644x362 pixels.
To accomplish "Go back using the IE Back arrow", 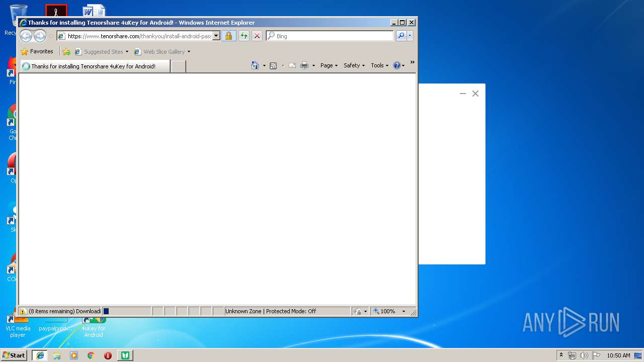I will (26, 36).
